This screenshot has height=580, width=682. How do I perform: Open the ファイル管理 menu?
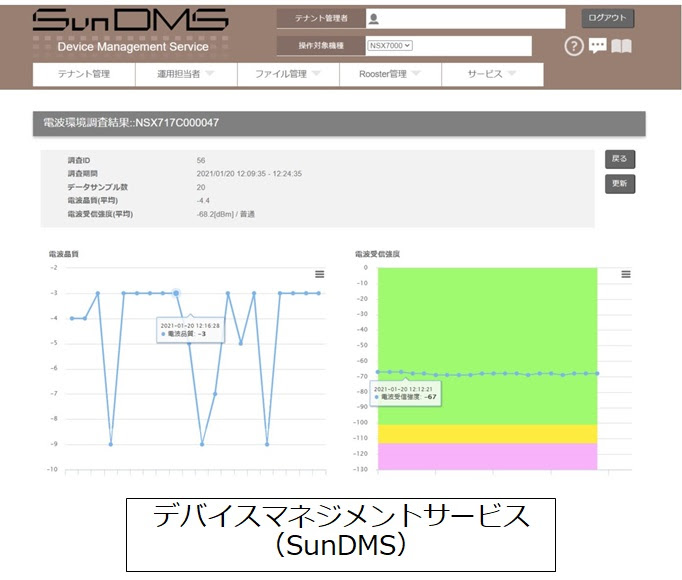pyautogui.click(x=288, y=74)
